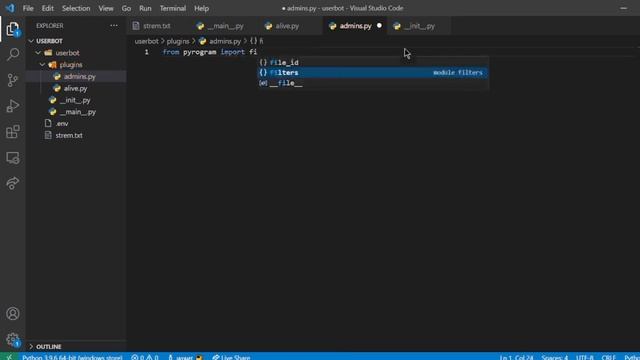Open __init__.py in the file tree

(x=76, y=100)
